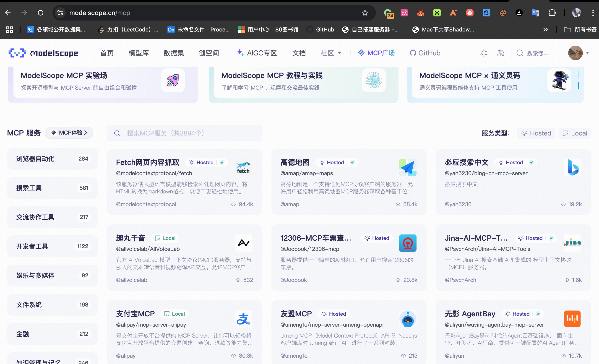The width and height of the screenshot is (599, 364).
Task: Select the 文件系统 category
Action: pos(52,304)
